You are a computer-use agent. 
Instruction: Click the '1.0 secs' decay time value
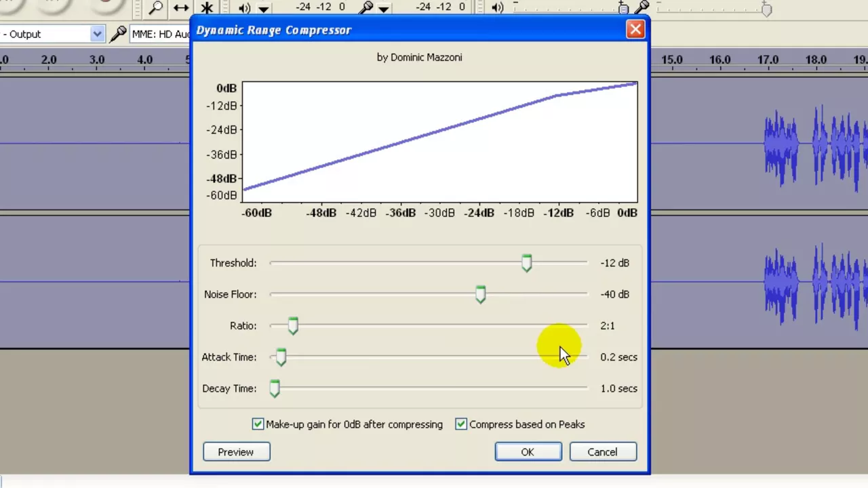point(618,388)
